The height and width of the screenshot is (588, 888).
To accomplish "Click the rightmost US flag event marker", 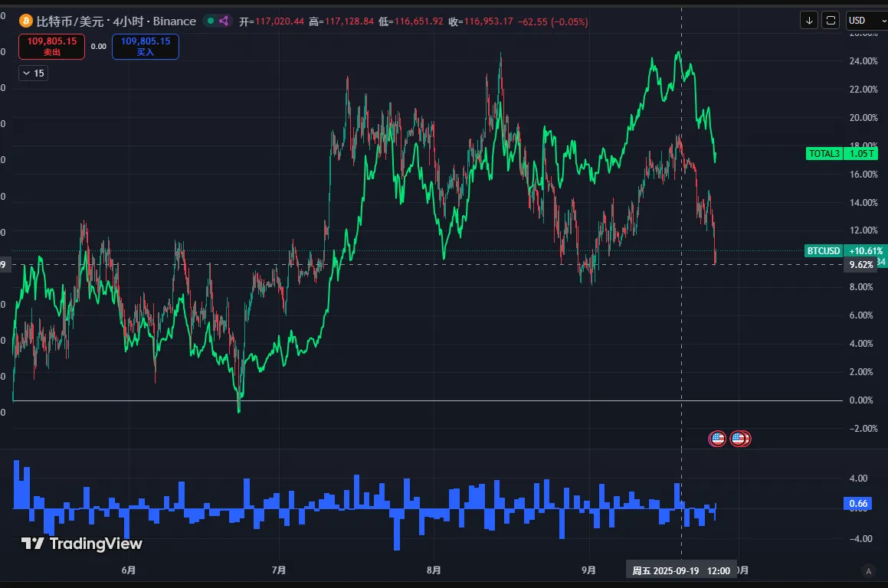I will (742, 439).
